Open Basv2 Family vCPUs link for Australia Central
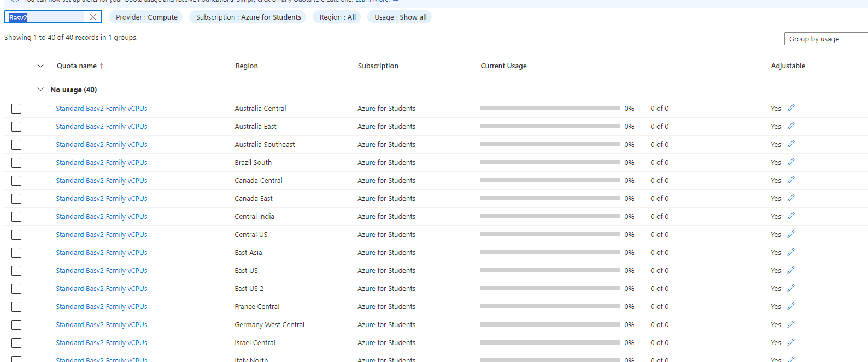868x362 pixels. point(102,109)
